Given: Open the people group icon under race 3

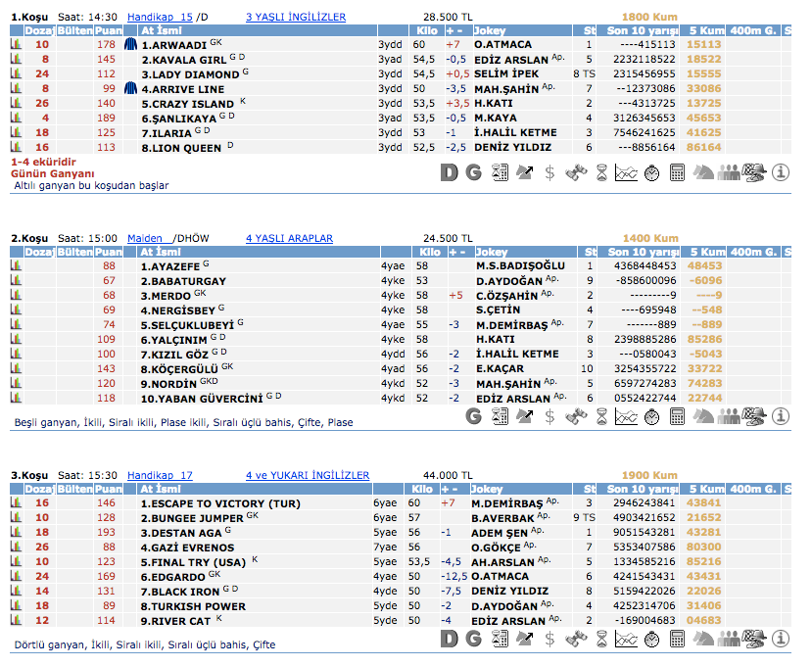Looking at the screenshot, I should (x=729, y=640).
